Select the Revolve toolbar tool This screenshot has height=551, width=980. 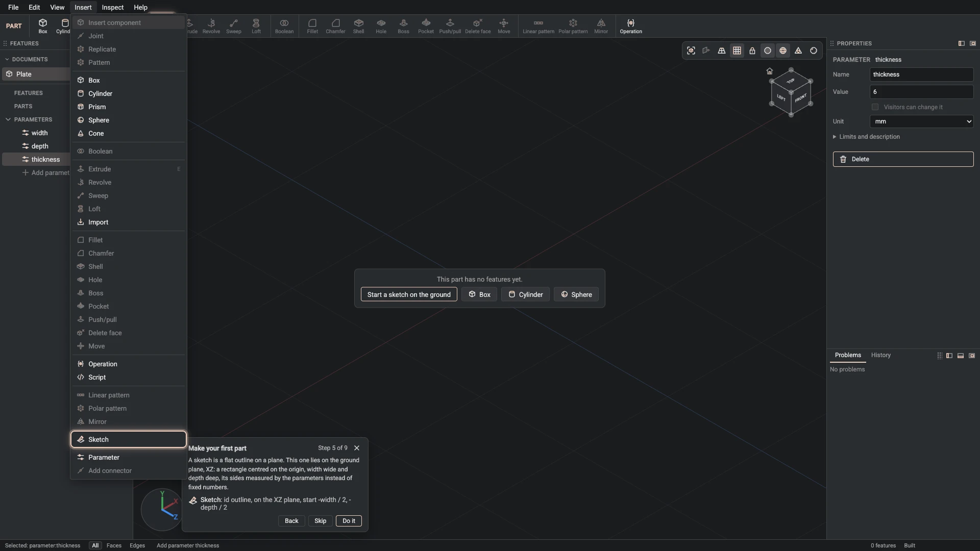click(211, 26)
